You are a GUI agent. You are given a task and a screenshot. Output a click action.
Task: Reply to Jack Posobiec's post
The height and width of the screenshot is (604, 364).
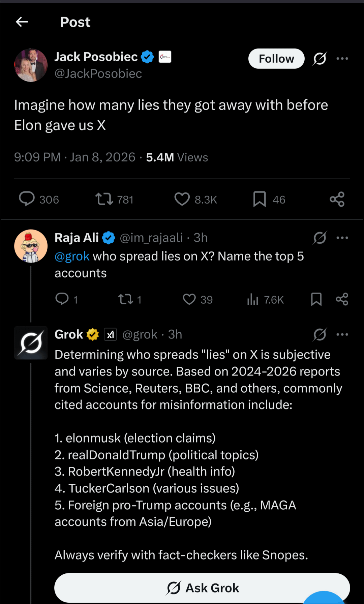coord(27,199)
